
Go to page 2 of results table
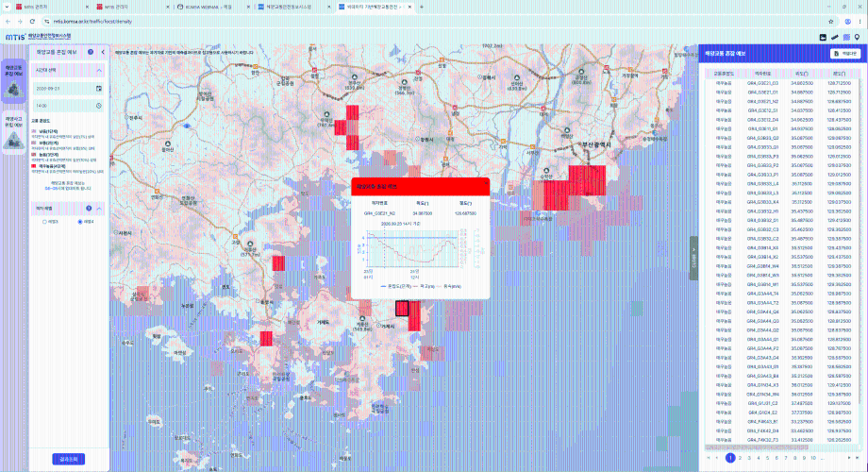740,458
